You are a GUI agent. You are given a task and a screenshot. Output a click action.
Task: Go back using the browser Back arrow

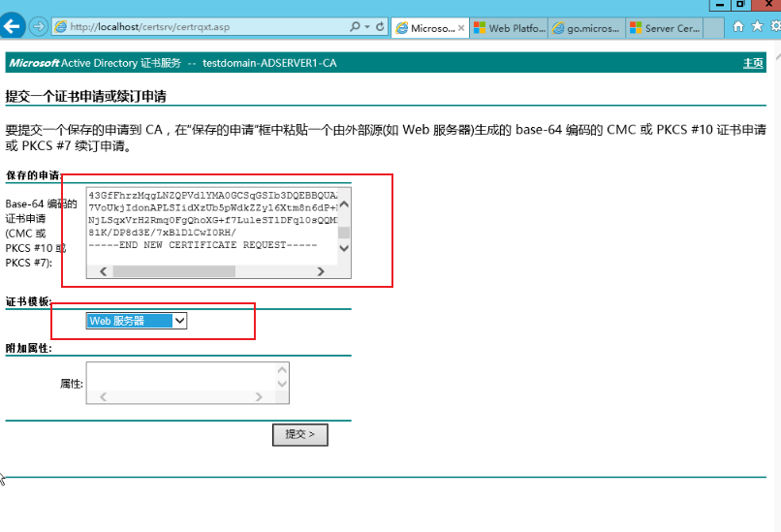(12, 26)
